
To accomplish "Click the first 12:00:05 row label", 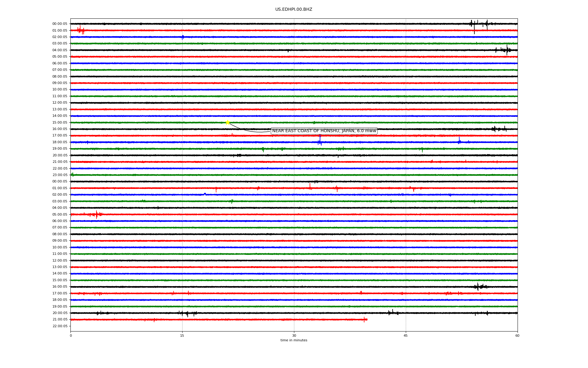I will click(x=60, y=103).
